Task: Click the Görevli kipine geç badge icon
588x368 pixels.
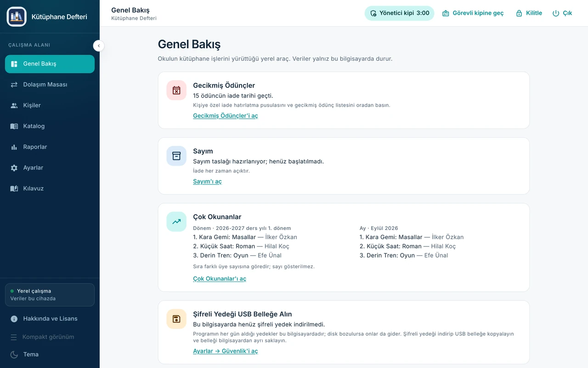Action: tap(446, 13)
